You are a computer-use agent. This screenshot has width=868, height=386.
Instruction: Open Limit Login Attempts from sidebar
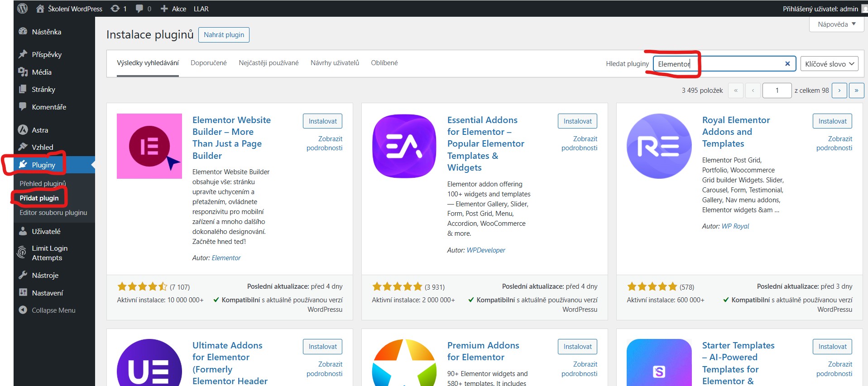coord(49,253)
